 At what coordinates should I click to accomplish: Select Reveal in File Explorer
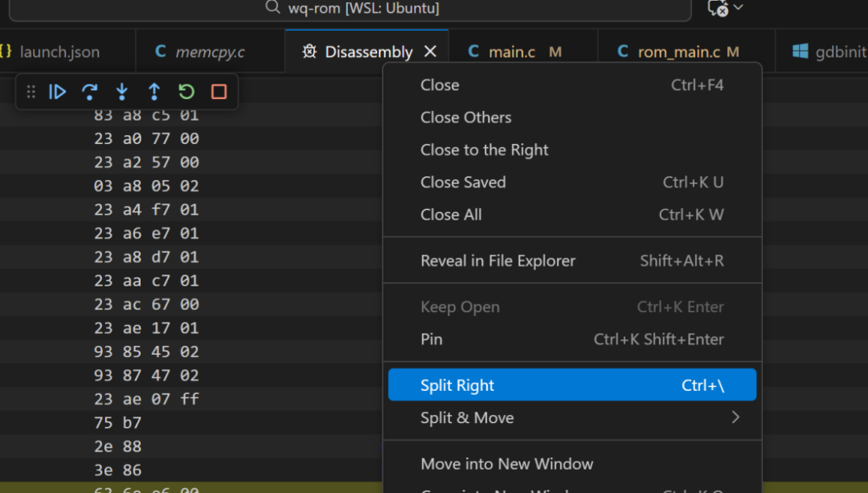click(572, 261)
